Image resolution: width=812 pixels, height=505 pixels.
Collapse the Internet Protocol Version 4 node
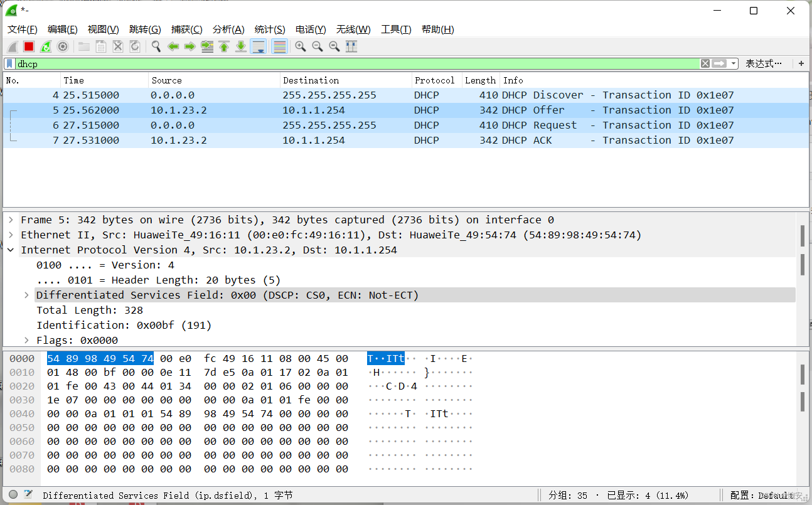(11, 250)
